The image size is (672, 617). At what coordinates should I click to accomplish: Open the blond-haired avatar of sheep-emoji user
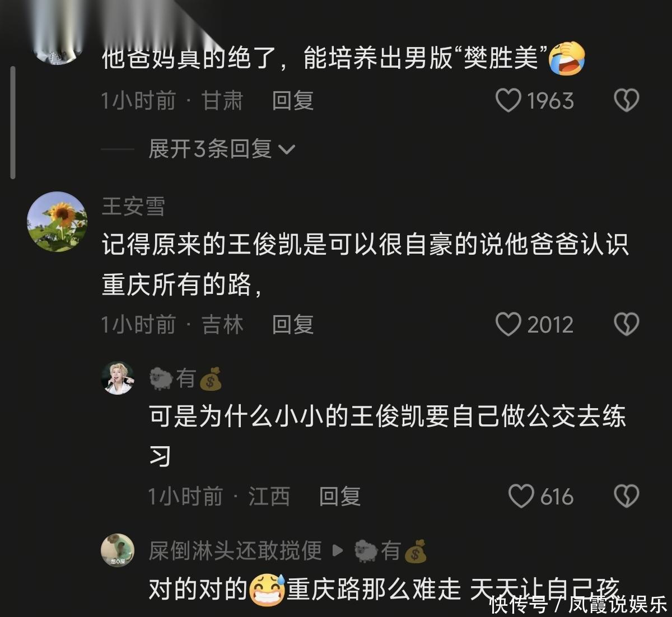click(118, 378)
